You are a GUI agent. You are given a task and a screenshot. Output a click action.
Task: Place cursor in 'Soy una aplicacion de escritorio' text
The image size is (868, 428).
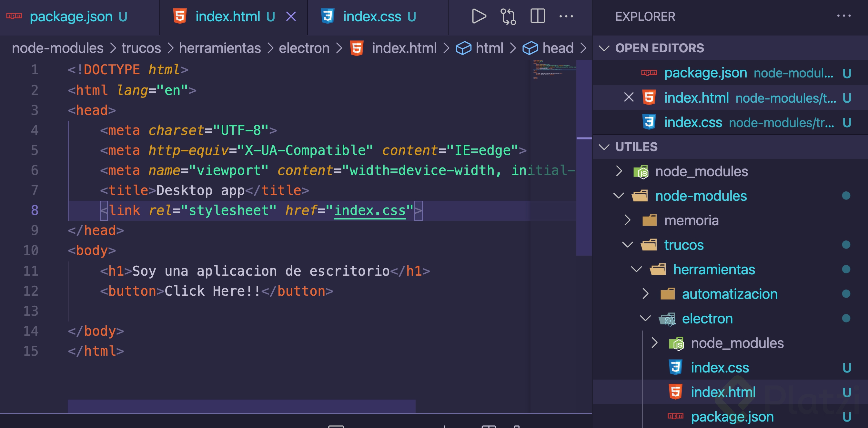tap(261, 271)
